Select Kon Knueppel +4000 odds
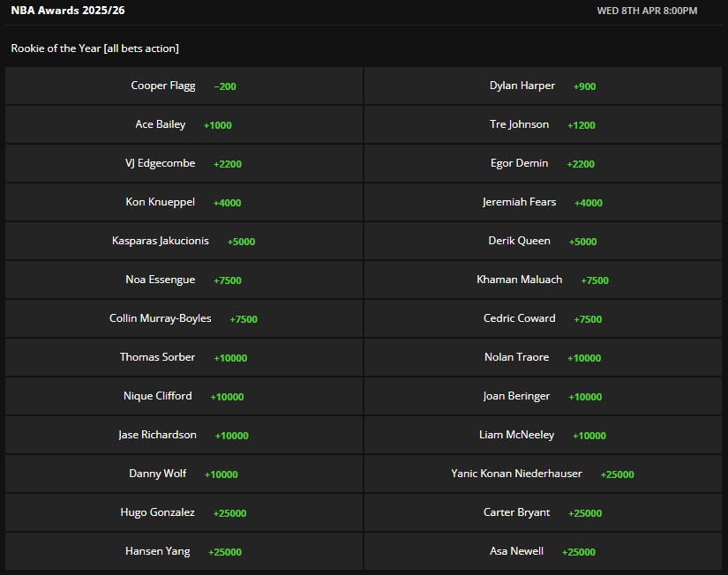728x575 pixels. pos(184,202)
